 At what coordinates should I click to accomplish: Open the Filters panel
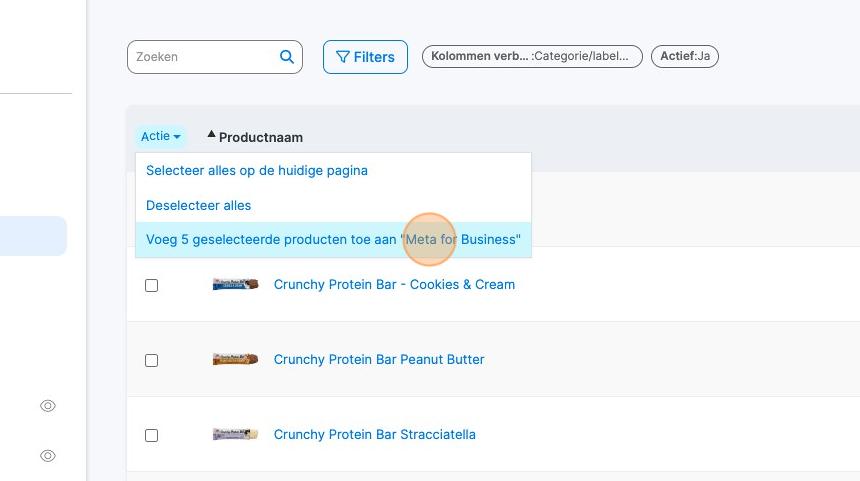[365, 57]
